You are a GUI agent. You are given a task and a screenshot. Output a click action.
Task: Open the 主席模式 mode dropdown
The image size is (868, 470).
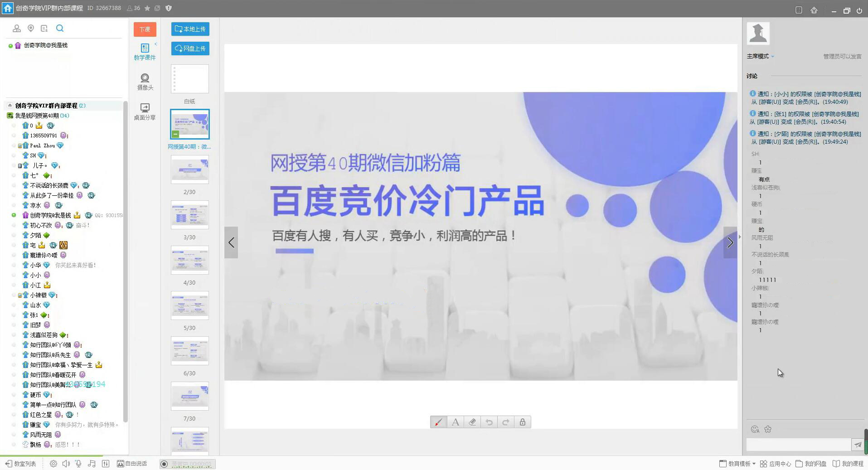[761, 56]
